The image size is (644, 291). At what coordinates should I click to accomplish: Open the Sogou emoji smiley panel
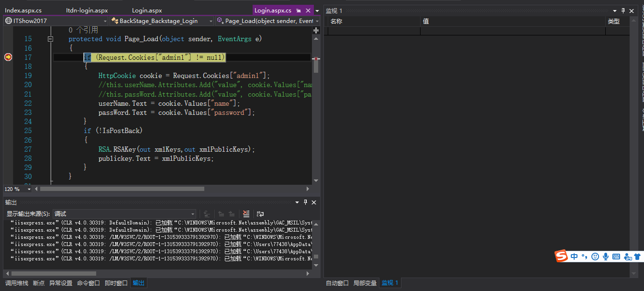[595, 257]
